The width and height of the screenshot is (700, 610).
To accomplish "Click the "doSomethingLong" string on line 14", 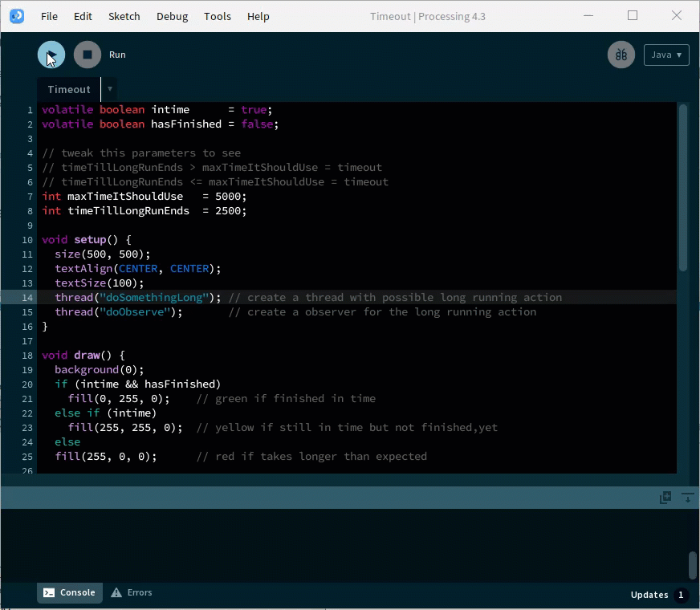I will tap(154, 298).
